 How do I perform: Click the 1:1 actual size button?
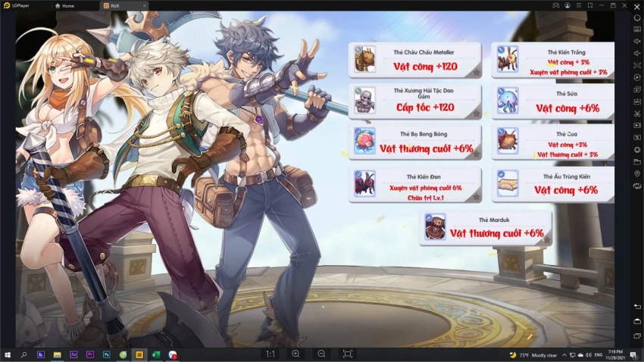tap(270, 354)
